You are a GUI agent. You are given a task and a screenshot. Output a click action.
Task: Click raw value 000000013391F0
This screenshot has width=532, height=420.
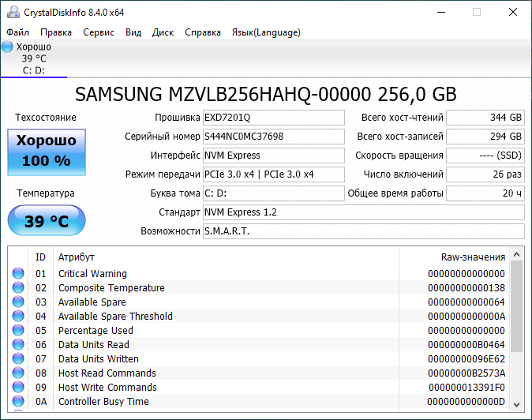[x=466, y=388]
